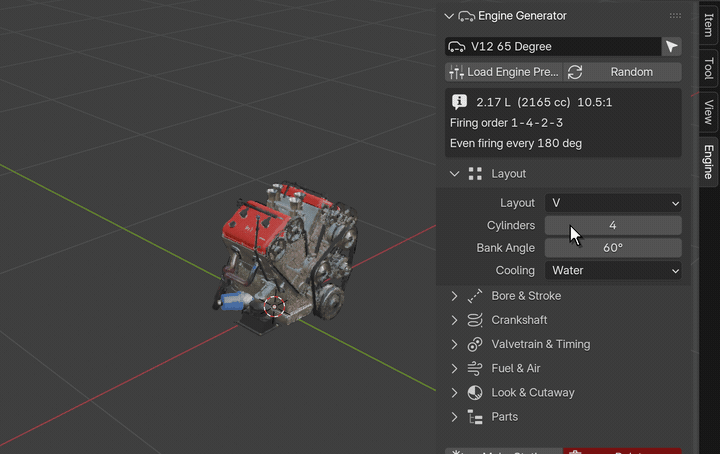Click Even firing every 180 deg text
Image resolution: width=720 pixels, height=454 pixels.
coord(516,143)
